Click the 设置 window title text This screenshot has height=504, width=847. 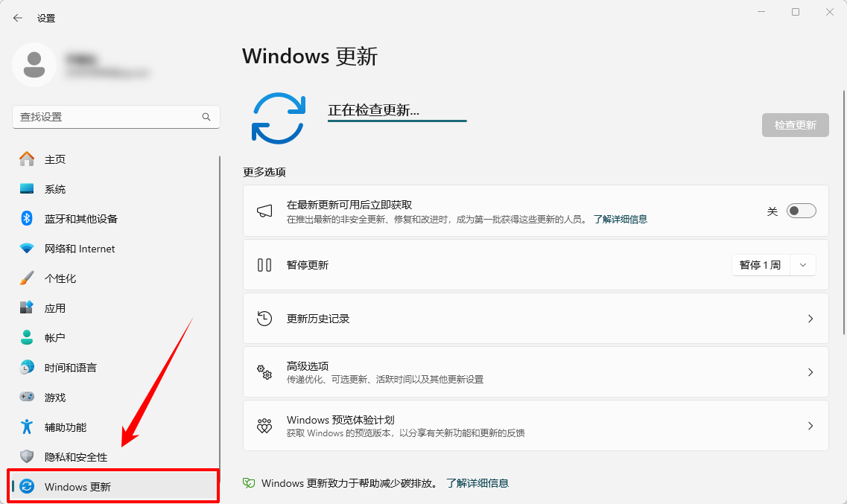(46, 19)
